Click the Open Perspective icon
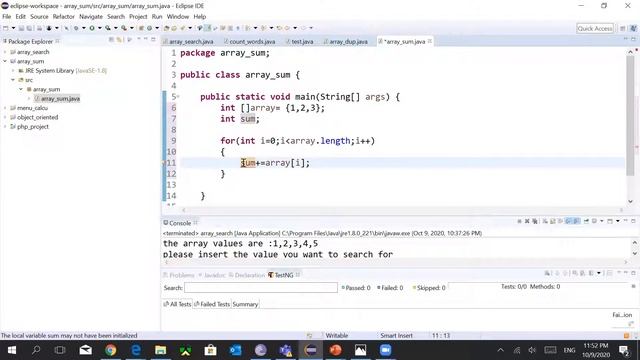 pyautogui.click(x=622, y=29)
